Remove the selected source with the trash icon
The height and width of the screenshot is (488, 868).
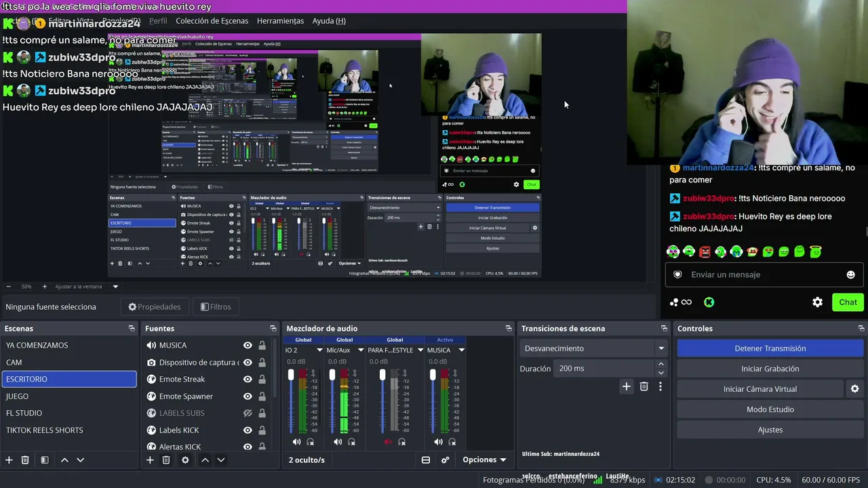[x=166, y=460]
